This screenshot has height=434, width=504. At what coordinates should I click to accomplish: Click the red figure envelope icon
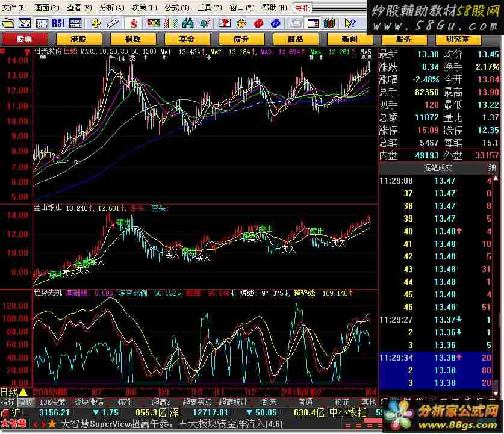click(x=225, y=23)
